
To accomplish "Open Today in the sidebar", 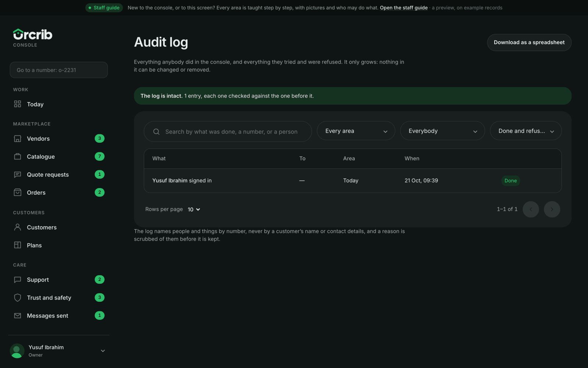I will [59, 104].
